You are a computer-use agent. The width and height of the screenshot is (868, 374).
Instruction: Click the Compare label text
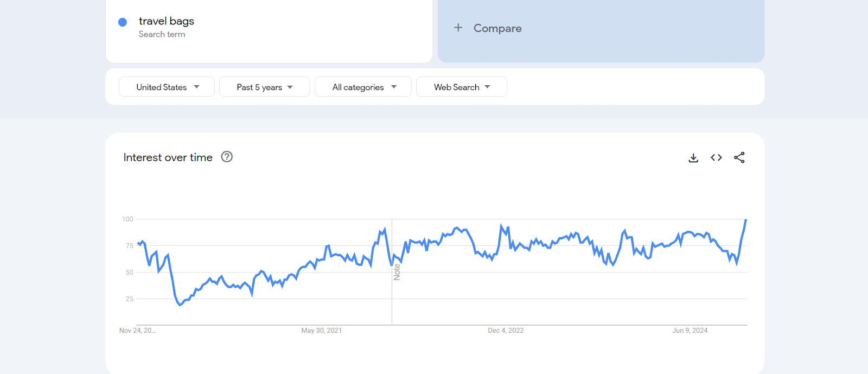click(497, 28)
